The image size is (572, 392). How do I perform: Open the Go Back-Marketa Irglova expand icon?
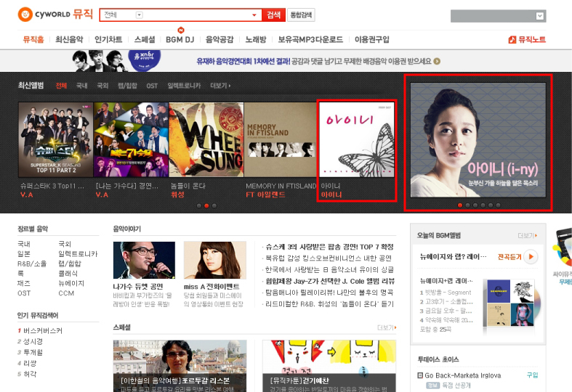click(x=420, y=375)
